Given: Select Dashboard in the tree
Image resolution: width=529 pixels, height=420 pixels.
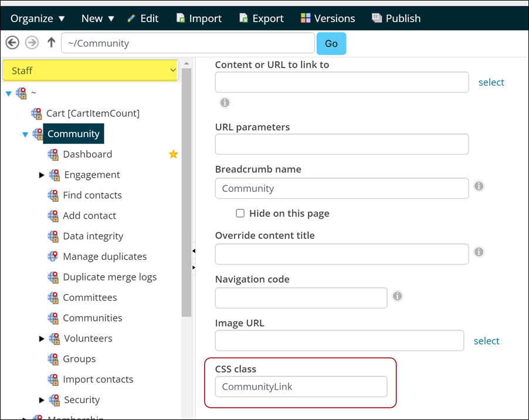Looking at the screenshot, I should point(87,154).
